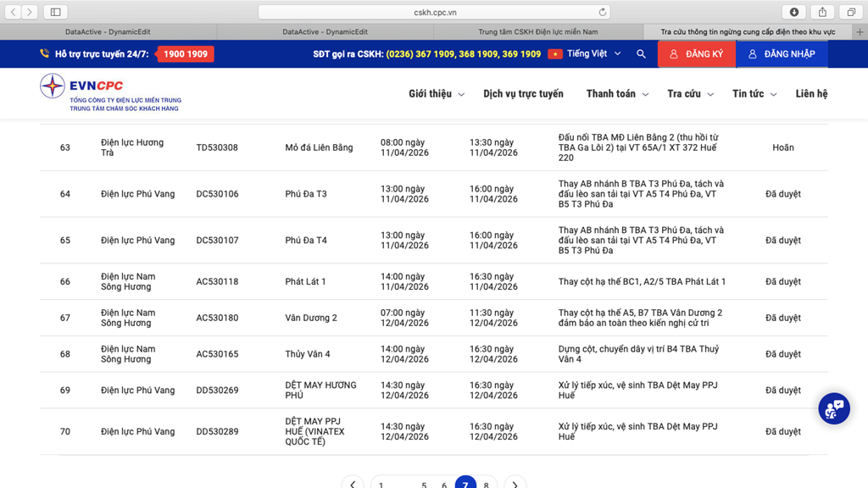Viewport: 868px width, 488px height.
Task: Open Safari's downloads icon
Action: 794,12
